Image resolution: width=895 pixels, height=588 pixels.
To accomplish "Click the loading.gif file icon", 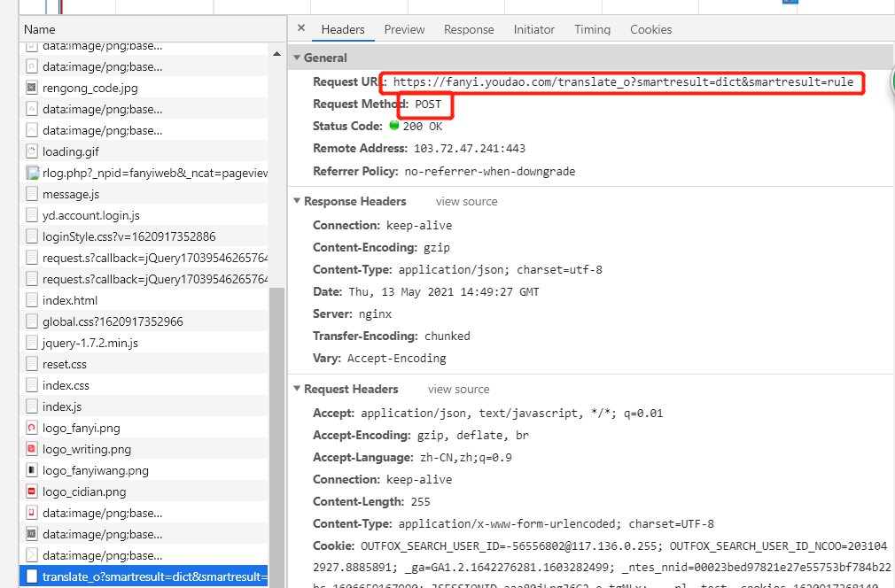I will tap(32, 151).
